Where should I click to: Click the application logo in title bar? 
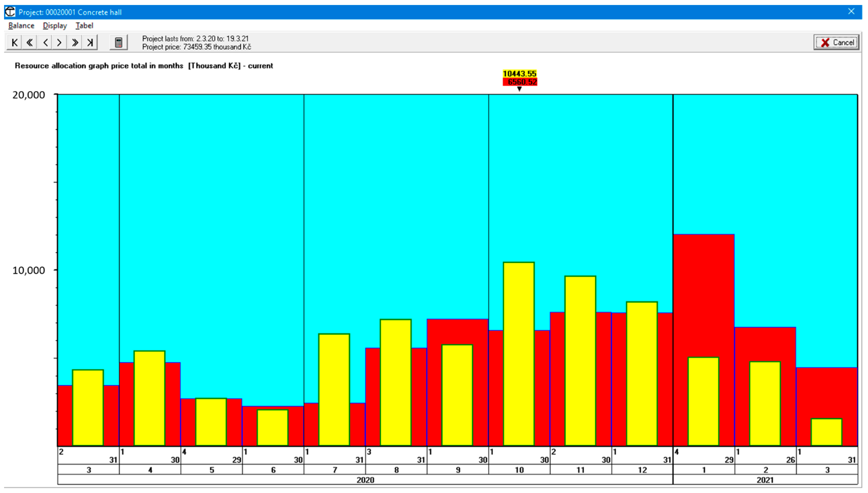(x=10, y=12)
